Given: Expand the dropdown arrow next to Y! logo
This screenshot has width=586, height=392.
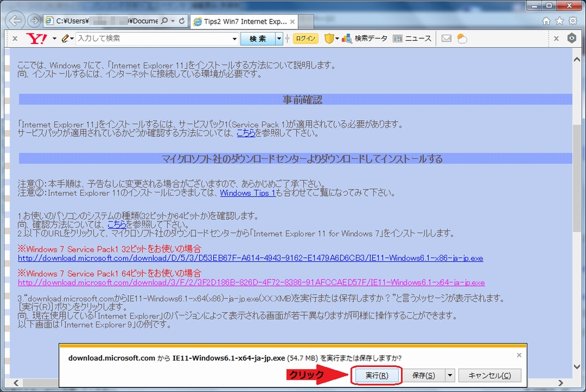Looking at the screenshot, I should click(54, 38).
